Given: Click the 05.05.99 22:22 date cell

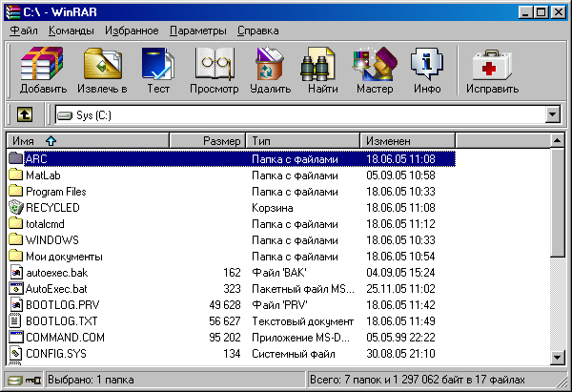Looking at the screenshot, I should [x=400, y=338].
